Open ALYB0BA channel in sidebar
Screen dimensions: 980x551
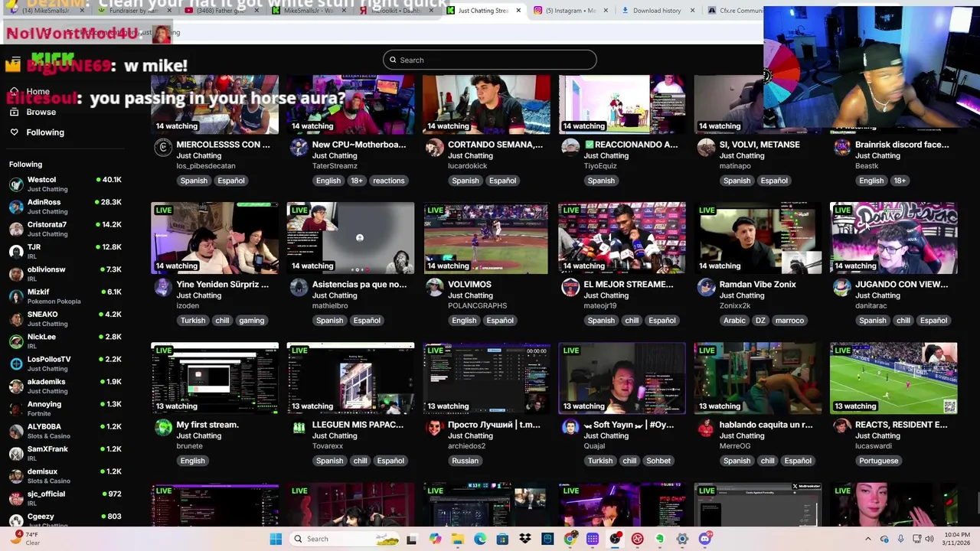(x=65, y=431)
